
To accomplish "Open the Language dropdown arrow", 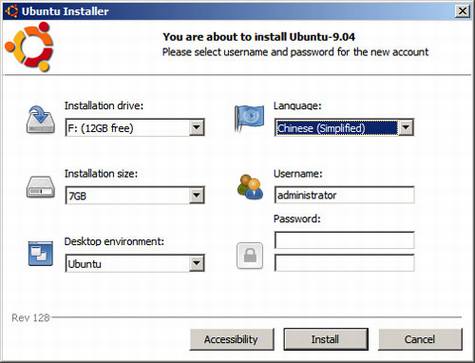I will (x=406, y=128).
